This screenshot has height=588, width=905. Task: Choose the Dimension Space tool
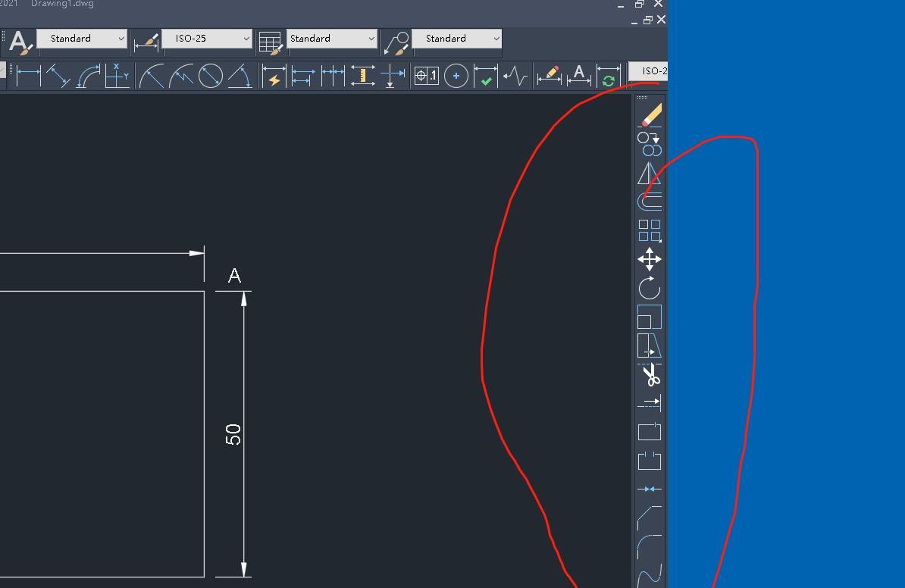tap(363, 76)
